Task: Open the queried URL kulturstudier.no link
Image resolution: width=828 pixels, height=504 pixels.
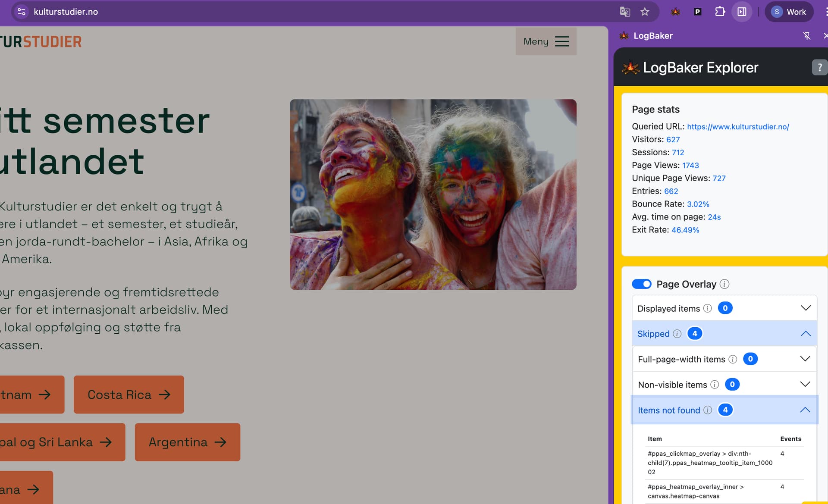Action: (x=738, y=127)
